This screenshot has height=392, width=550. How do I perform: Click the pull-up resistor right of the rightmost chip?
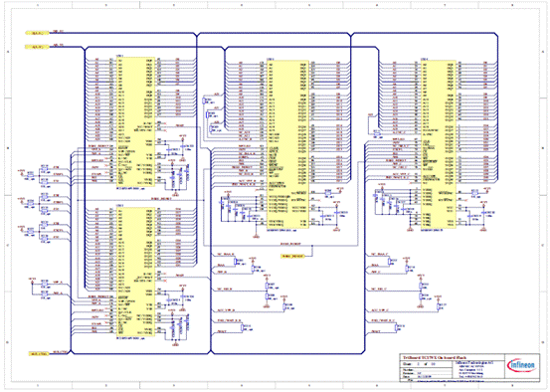coord(474,193)
